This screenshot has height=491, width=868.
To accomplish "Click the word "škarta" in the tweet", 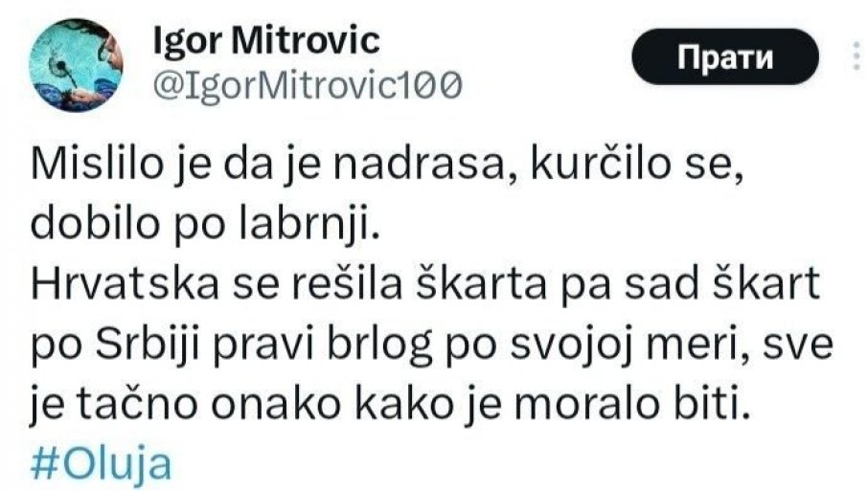I will coord(481,283).
